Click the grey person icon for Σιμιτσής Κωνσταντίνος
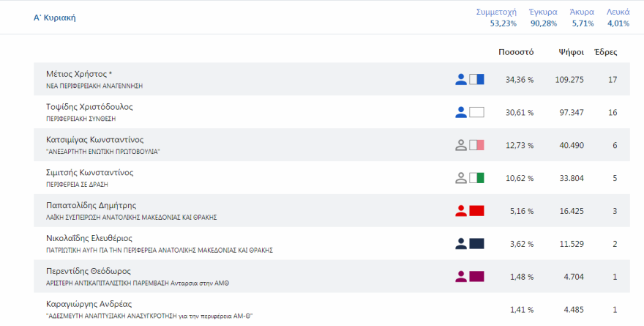Viewport: 644px width, 326px height. [x=461, y=178]
